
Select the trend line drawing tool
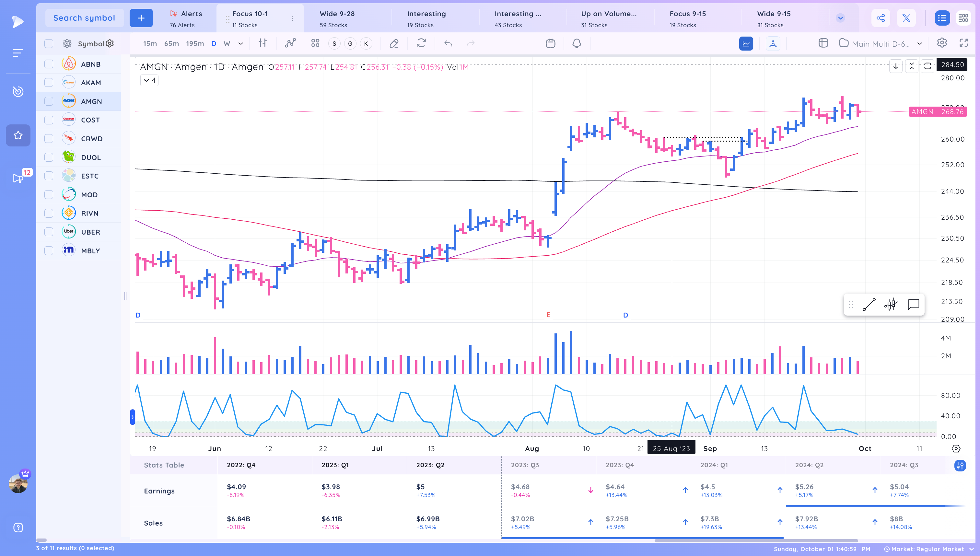pyautogui.click(x=869, y=304)
